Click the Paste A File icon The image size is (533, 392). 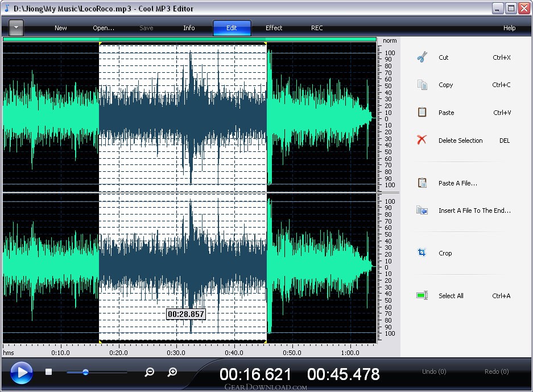422,183
